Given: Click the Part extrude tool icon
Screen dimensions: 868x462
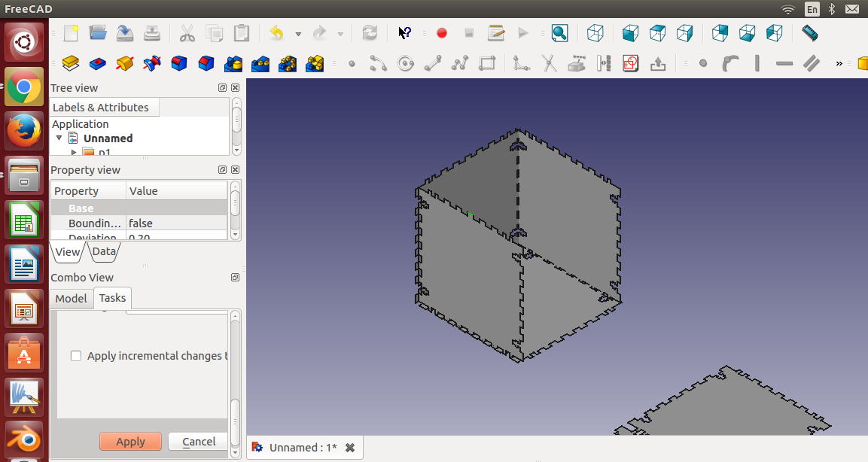Looking at the screenshot, I should point(70,64).
